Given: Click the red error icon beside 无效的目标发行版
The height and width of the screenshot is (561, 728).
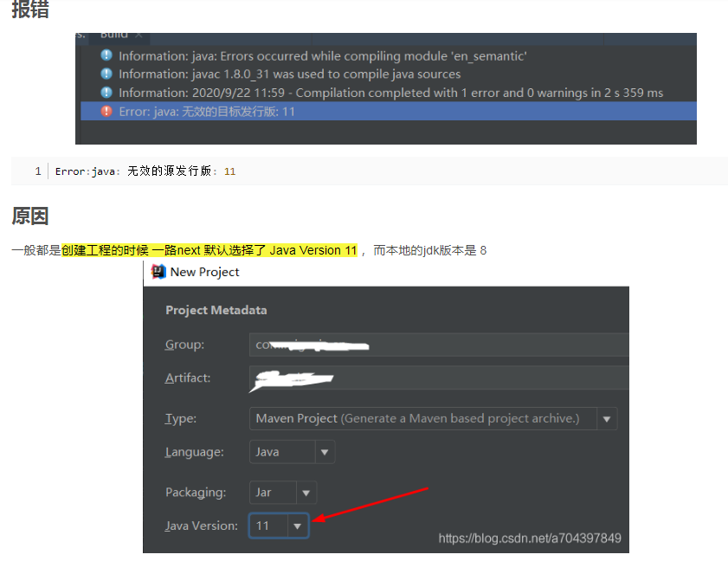Looking at the screenshot, I should 106,110.
